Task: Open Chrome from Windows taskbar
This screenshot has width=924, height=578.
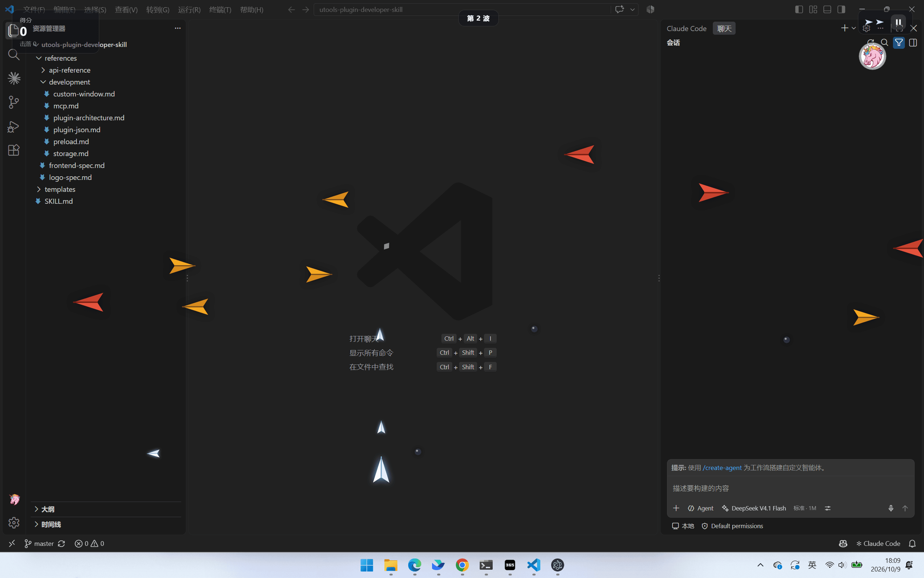Action: tap(462, 565)
